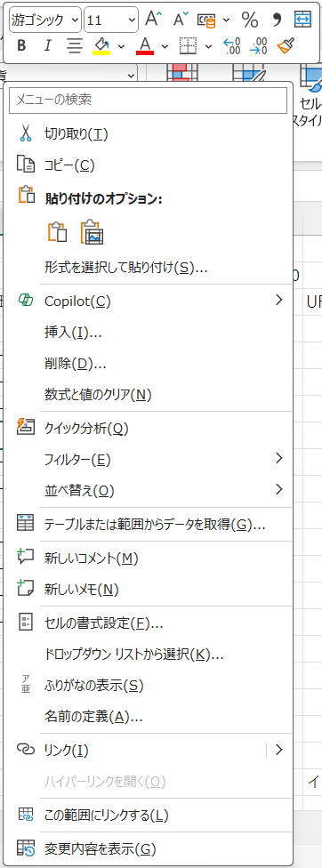Expand Copilot submenu arrow
The height and width of the screenshot is (868, 322).
coord(278,300)
